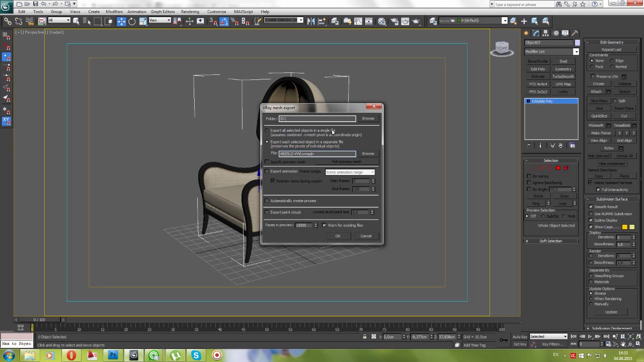
Task: Enable Use NURMS Subdivision checkbox
Action: [x=591, y=214]
